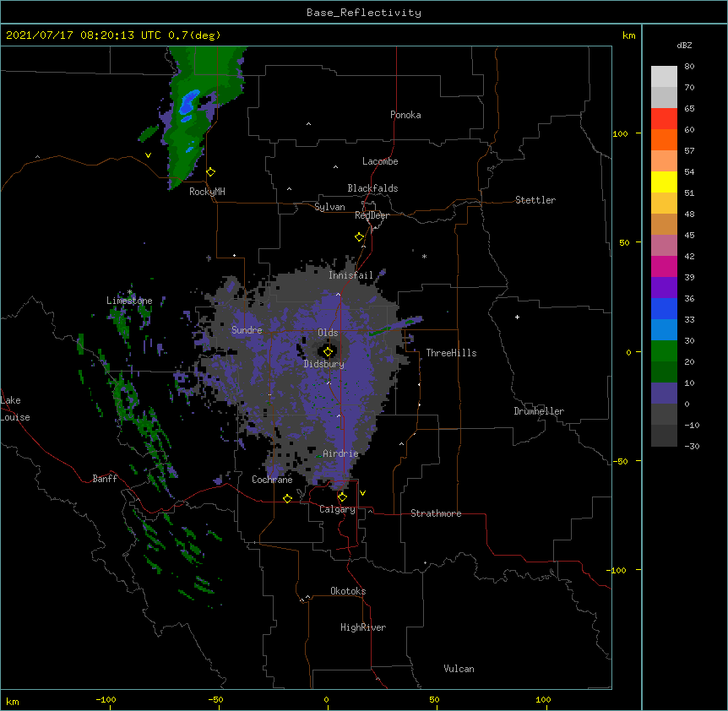Click the Drumheller label
728x711 pixels.
point(539,411)
